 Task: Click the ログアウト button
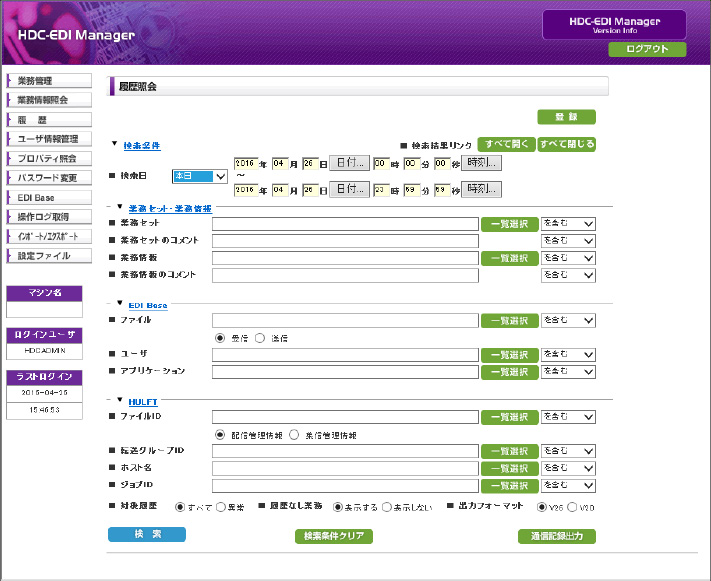[x=647, y=49]
